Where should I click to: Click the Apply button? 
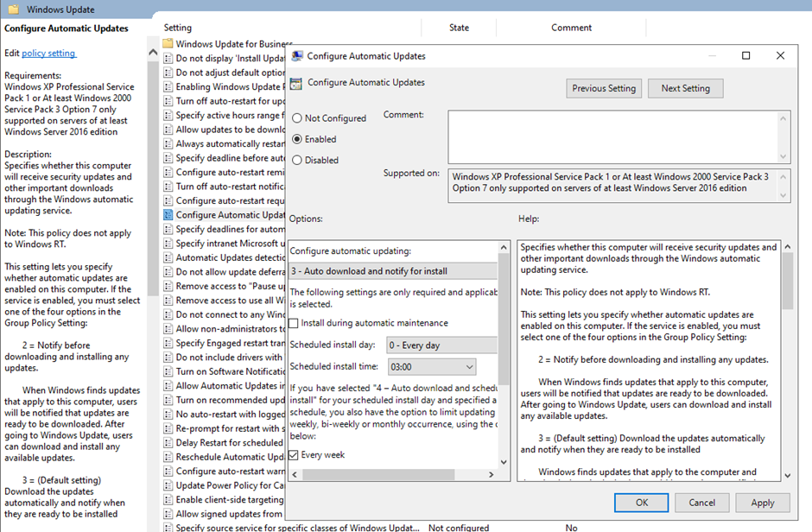[762, 503]
